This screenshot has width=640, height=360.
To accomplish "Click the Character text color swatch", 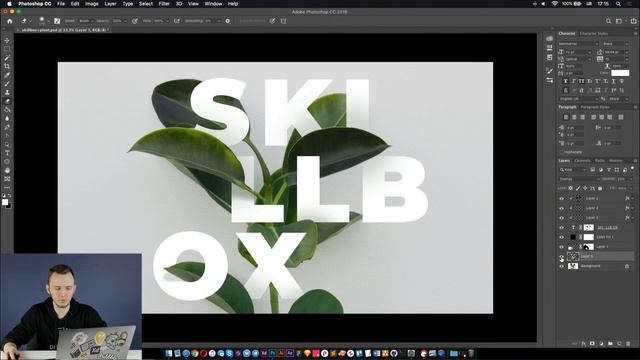I will coord(620,73).
